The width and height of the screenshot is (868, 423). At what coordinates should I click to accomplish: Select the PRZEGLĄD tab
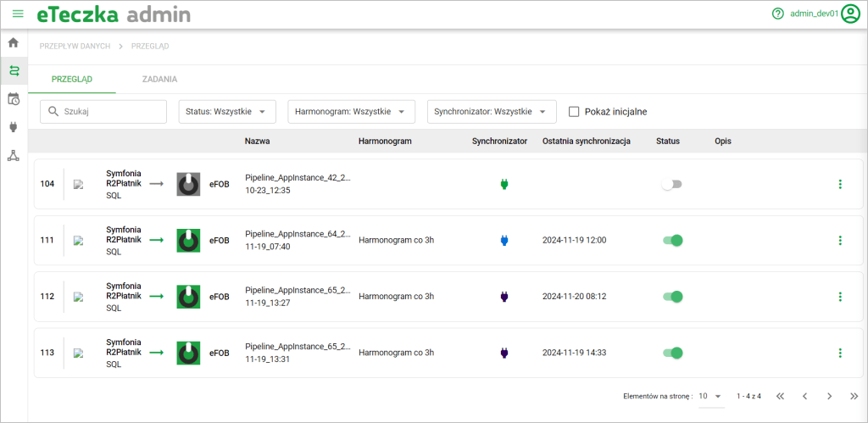click(x=72, y=79)
